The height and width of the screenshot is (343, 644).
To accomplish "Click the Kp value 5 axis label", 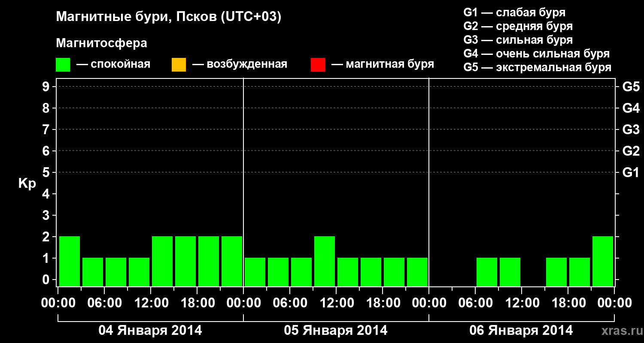I will (46, 172).
